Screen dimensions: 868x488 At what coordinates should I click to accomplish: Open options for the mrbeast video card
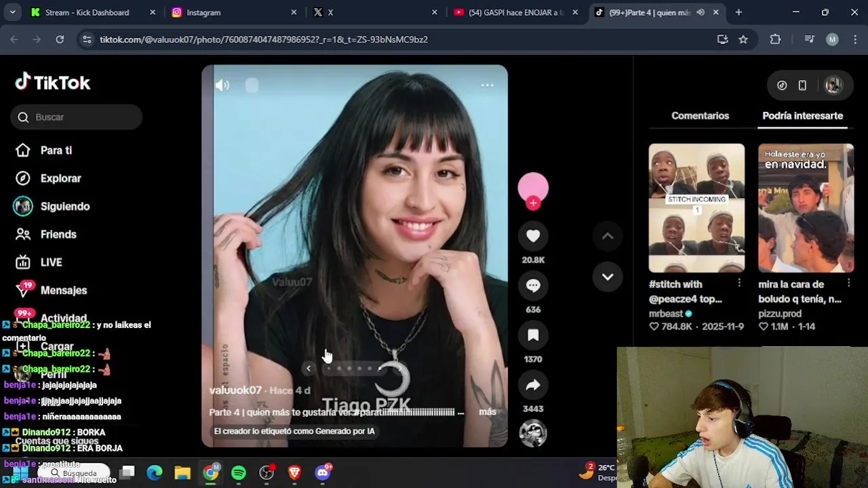[x=739, y=283]
